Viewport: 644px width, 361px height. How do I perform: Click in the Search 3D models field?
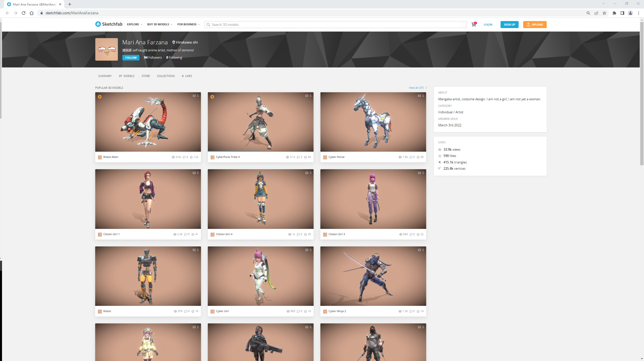point(336,25)
